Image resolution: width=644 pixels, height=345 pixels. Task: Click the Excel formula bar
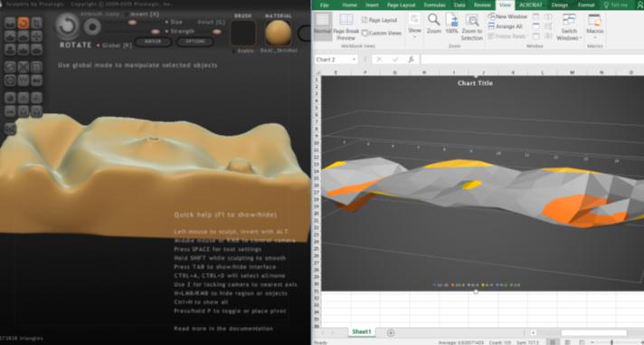[x=532, y=60]
